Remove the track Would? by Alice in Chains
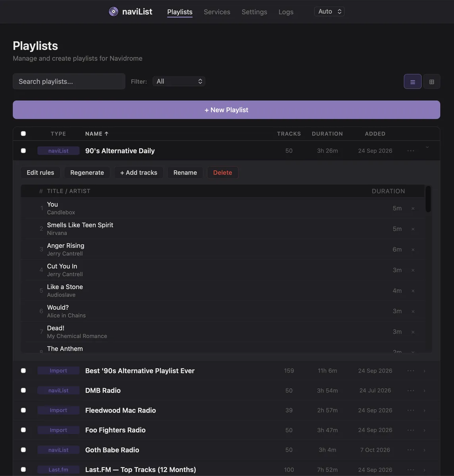Image resolution: width=454 pixels, height=476 pixels. (413, 311)
